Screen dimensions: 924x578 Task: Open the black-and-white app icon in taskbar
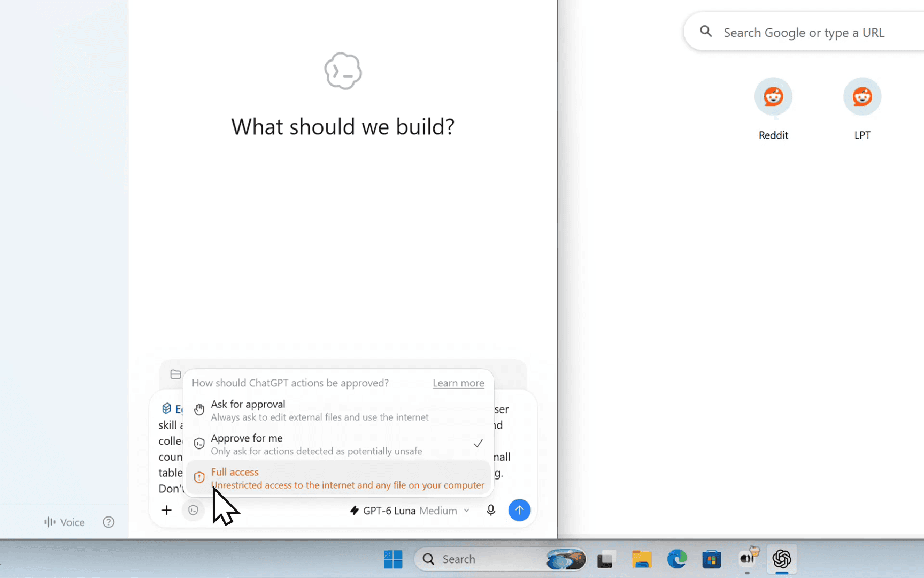[x=605, y=560]
